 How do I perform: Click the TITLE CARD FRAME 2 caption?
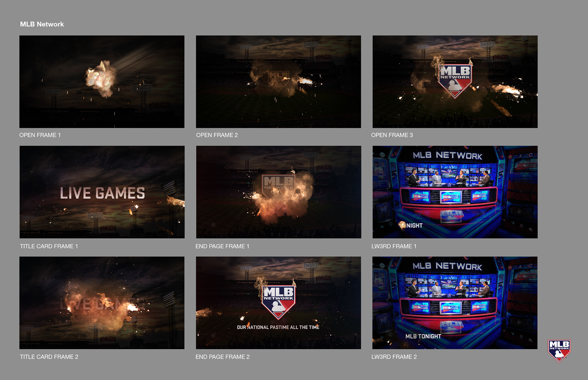point(49,357)
